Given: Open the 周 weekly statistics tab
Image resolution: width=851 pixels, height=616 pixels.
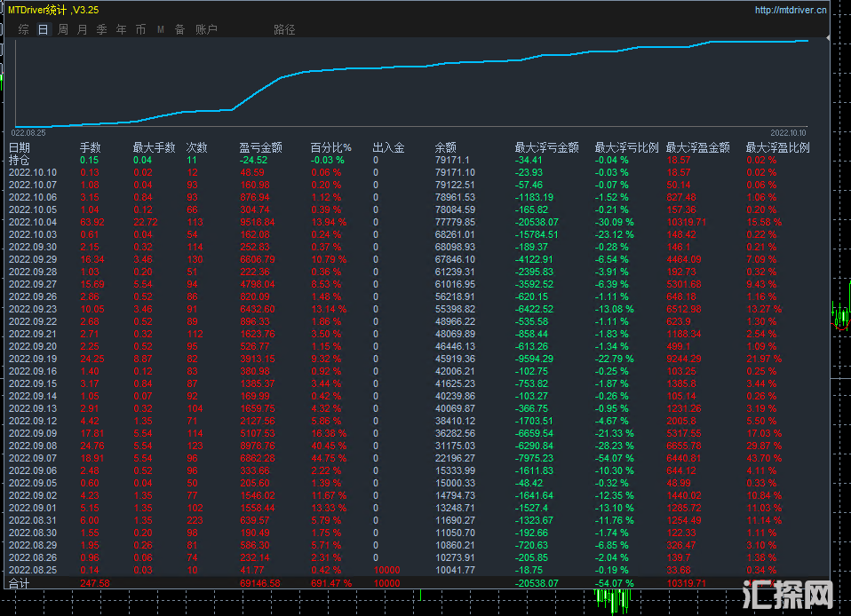Looking at the screenshot, I should click(x=63, y=29).
